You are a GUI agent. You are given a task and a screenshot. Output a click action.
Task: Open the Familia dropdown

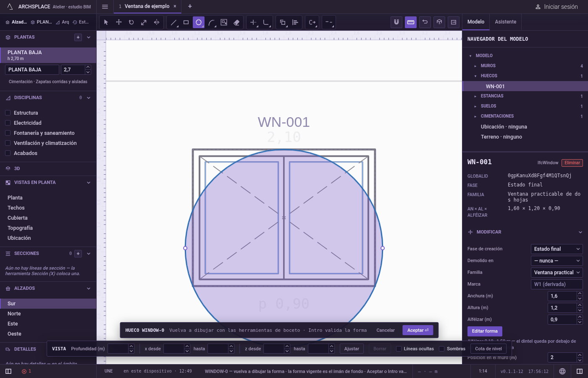coord(557,273)
